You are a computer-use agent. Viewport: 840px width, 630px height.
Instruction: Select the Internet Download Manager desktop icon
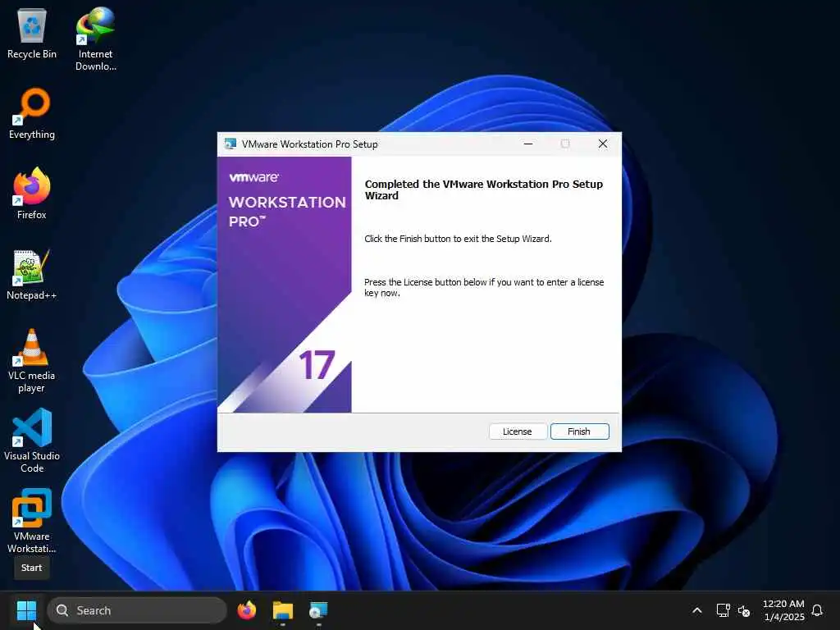95,39
